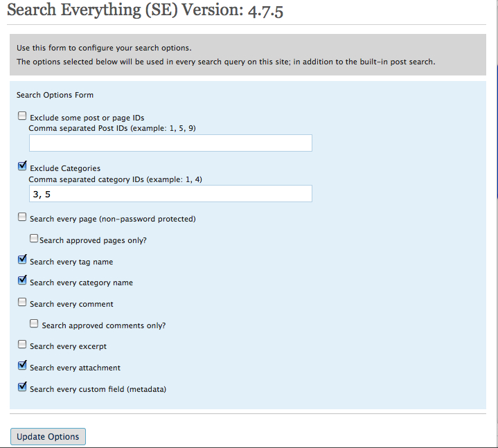Click the 'Use this form to configure' notice line
This screenshot has width=498, height=448.
104,48
